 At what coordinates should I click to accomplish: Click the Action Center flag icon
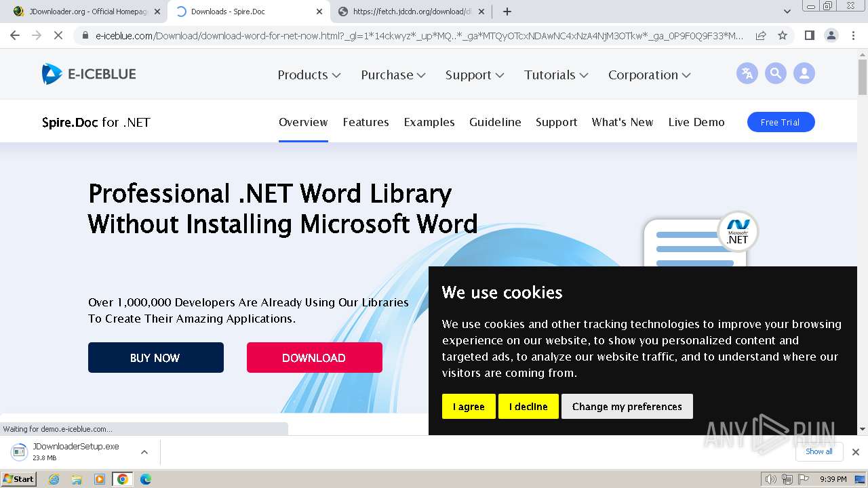803,479
